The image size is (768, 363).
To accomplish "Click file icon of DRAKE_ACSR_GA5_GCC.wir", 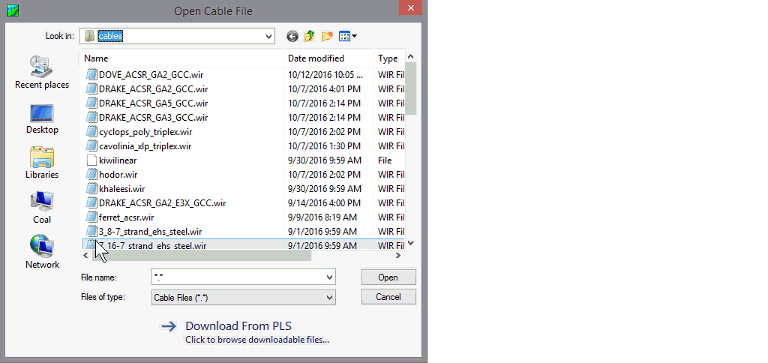I will tap(92, 103).
